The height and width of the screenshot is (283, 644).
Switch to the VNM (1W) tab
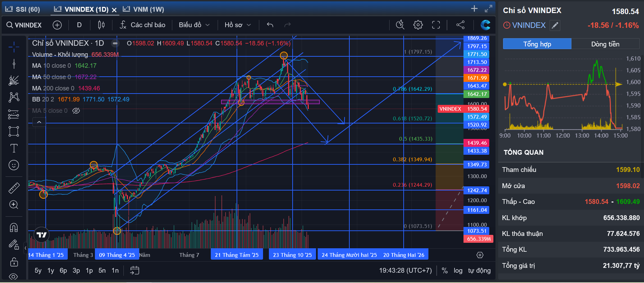point(143,9)
